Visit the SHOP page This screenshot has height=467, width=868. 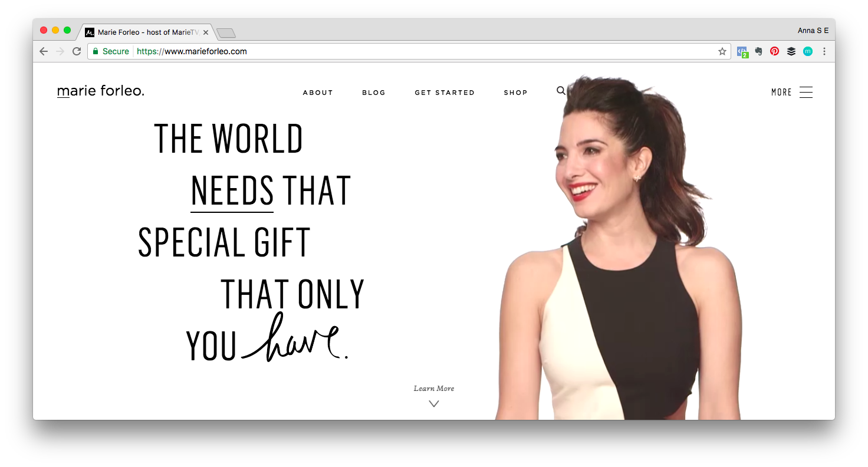515,93
